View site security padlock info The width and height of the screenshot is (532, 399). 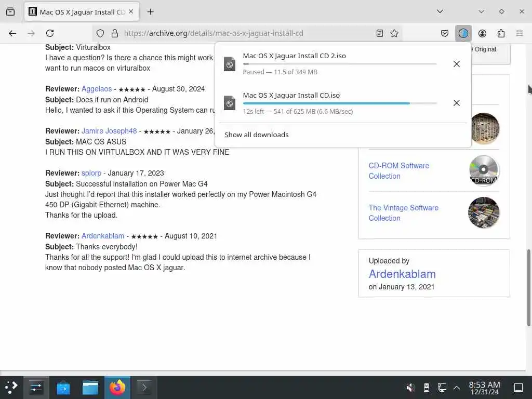click(115, 33)
